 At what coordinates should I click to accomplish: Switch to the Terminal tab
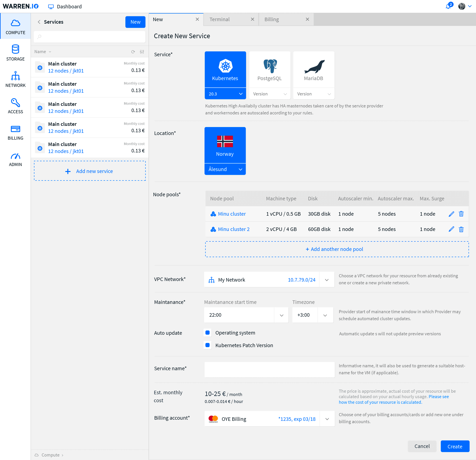(x=231, y=19)
